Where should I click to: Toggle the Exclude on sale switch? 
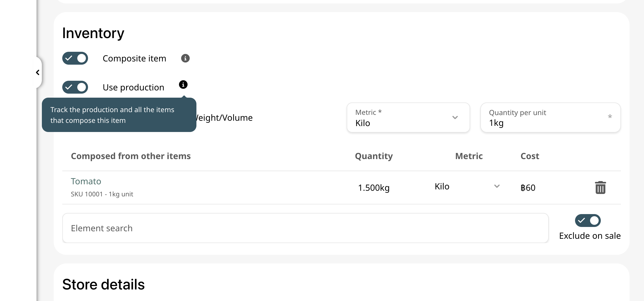pyautogui.click(x=588, y=221)
